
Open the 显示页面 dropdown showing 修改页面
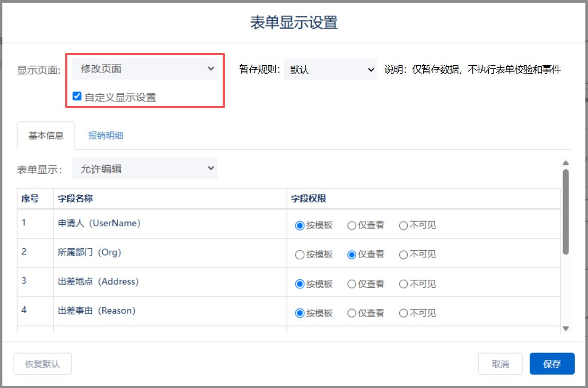tap(144, 69)
